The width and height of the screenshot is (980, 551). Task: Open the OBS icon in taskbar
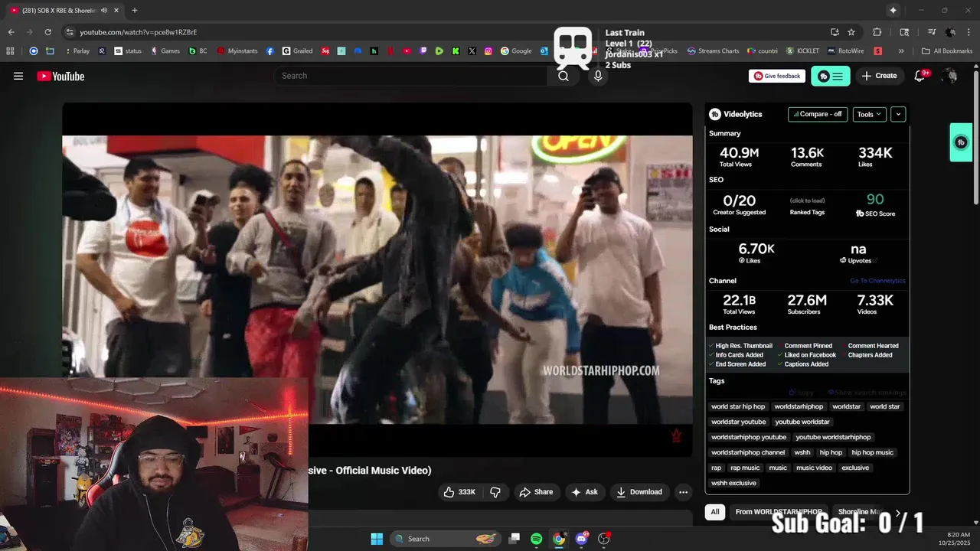[604, 539]
